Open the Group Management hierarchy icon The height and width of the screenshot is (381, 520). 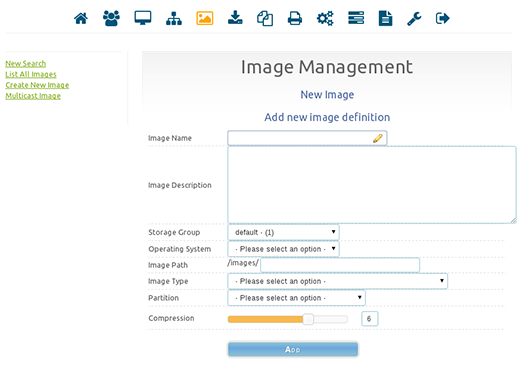pyautogui.click(x=174, y=18)
